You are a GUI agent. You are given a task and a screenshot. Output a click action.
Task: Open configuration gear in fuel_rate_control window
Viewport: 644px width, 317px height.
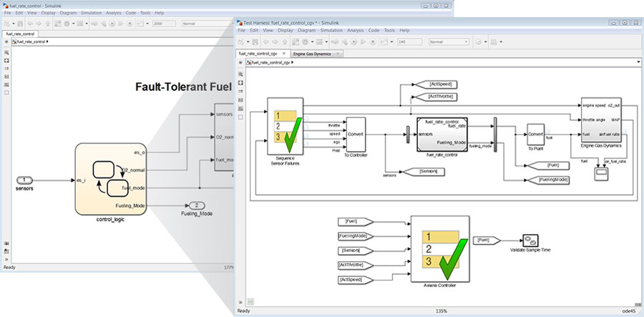67,24
